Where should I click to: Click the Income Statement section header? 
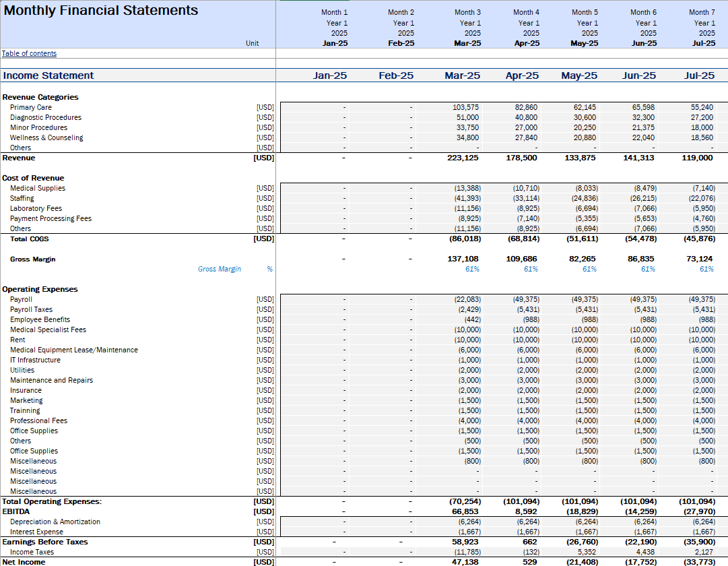[x=48, y=75]
